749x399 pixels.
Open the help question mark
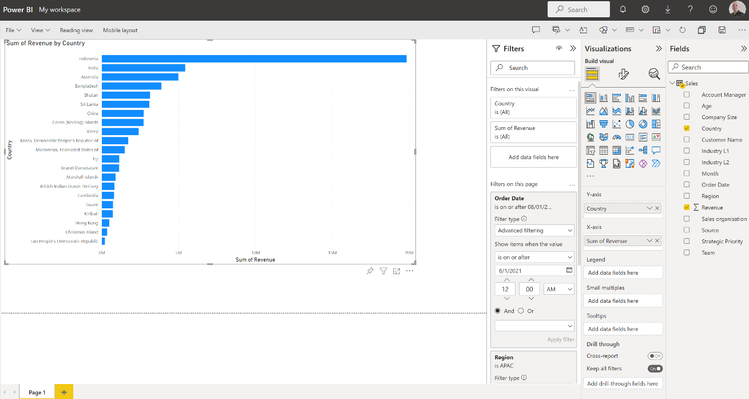tap(690, 10)
